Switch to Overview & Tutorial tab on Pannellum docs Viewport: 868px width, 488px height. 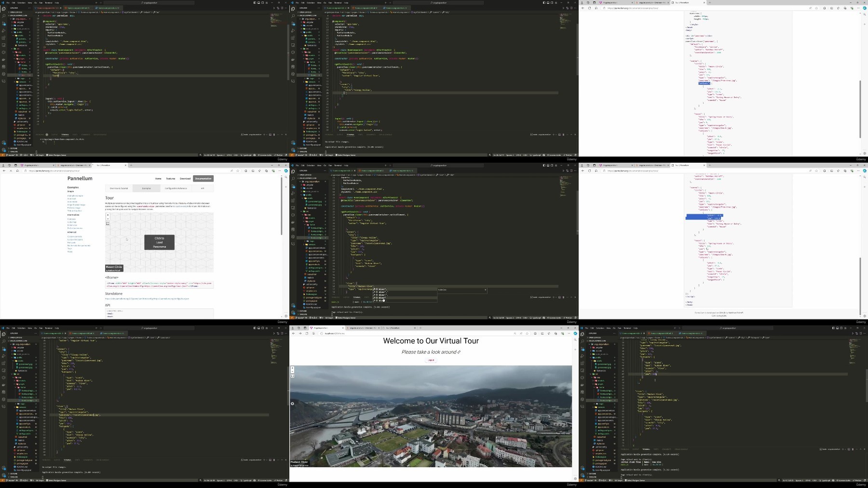119,188
